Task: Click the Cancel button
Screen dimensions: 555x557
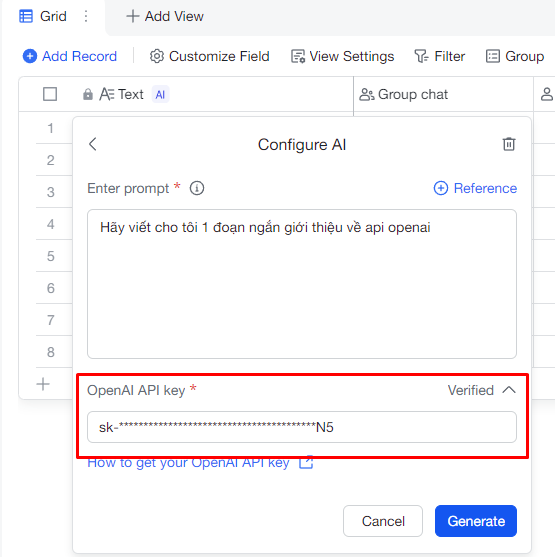Action: point(383,521)
